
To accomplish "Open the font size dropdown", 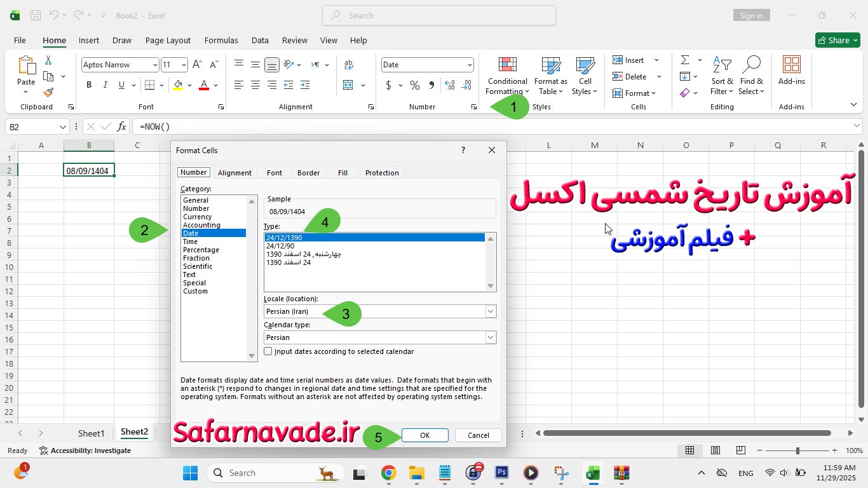I will [183, 65].
